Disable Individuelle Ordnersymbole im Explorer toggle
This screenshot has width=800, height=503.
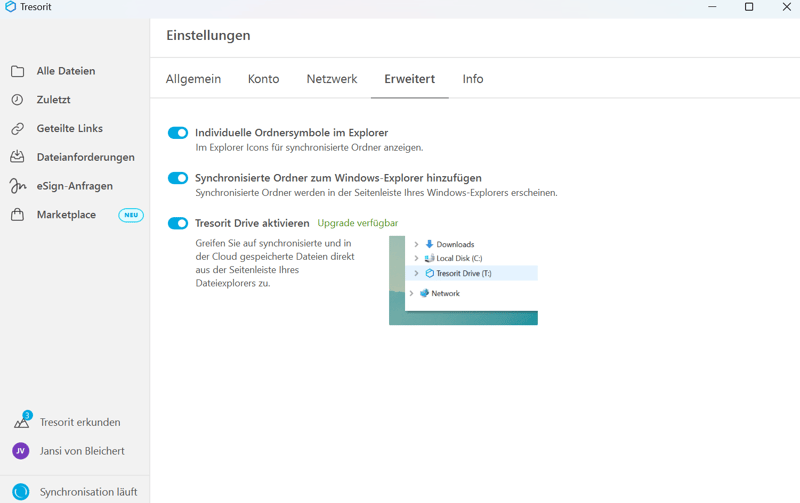pos(178,133)
